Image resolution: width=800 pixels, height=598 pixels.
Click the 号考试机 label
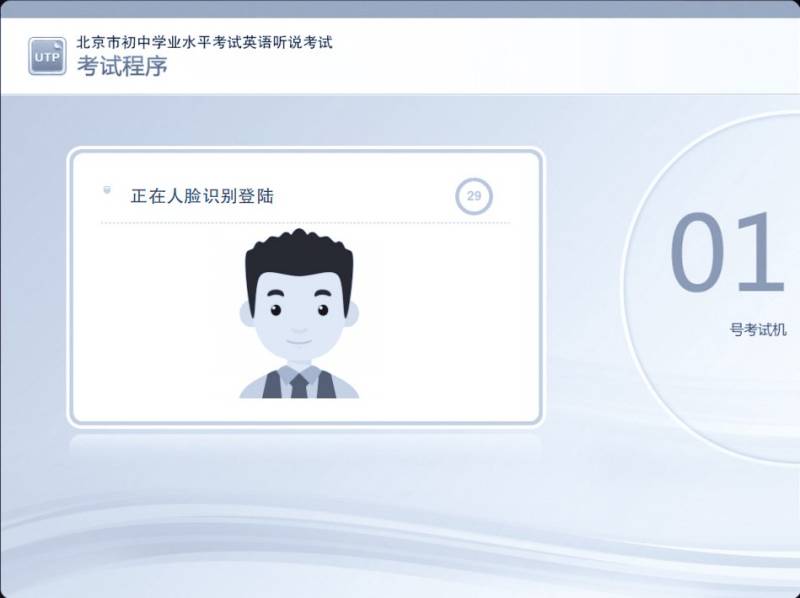coord(758,330)
